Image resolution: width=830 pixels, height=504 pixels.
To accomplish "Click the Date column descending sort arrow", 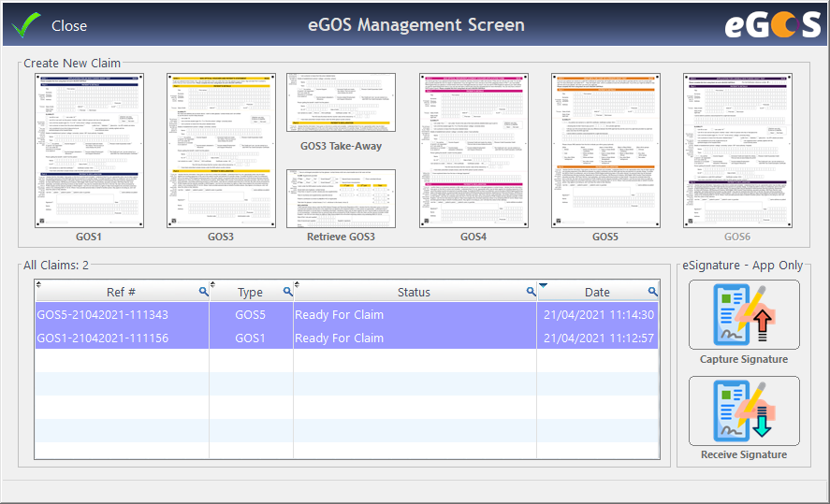I will 543,285.
